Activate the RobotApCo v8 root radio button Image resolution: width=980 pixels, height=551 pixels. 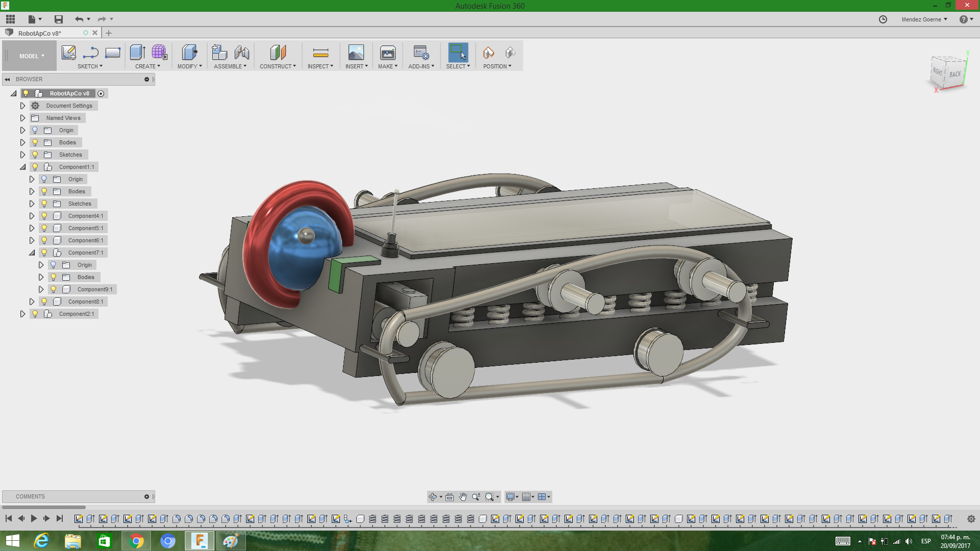click(x=101, y=93)
